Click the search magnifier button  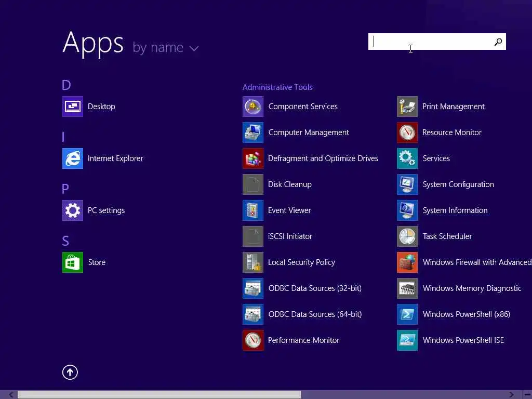[x=498, y=42]
